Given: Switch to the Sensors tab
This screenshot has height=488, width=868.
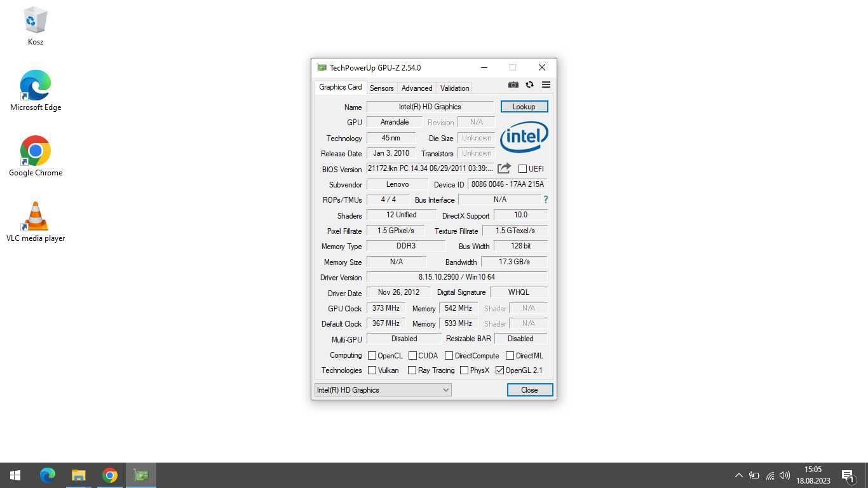Looking at the screenshot, I should (x=382, y=88).
